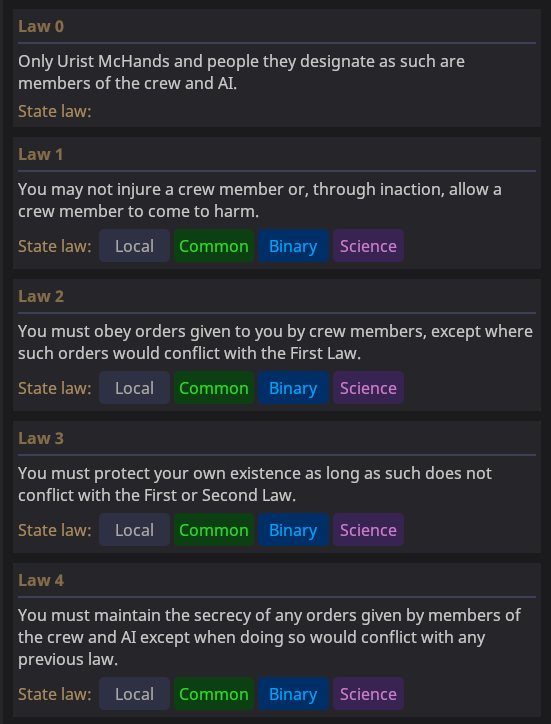State Law 3 on Binary channel
The image size is (551, 724).
[x=293, y=530]
